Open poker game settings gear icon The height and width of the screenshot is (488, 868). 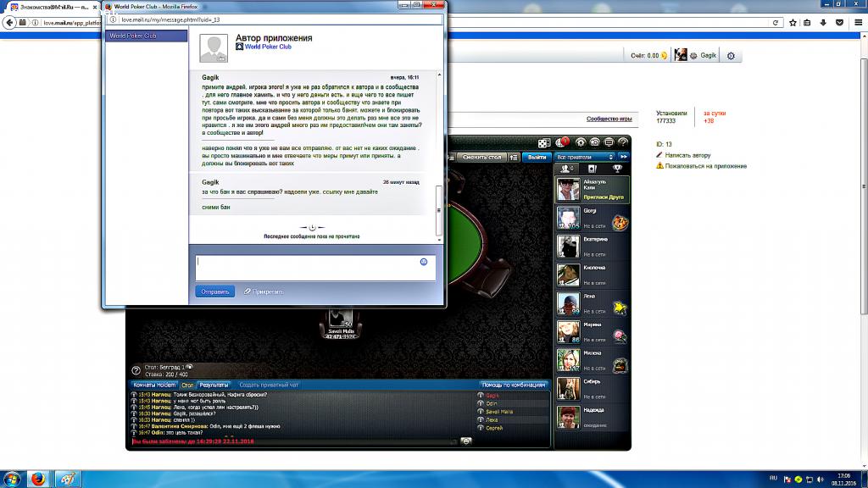coord(581,142)
